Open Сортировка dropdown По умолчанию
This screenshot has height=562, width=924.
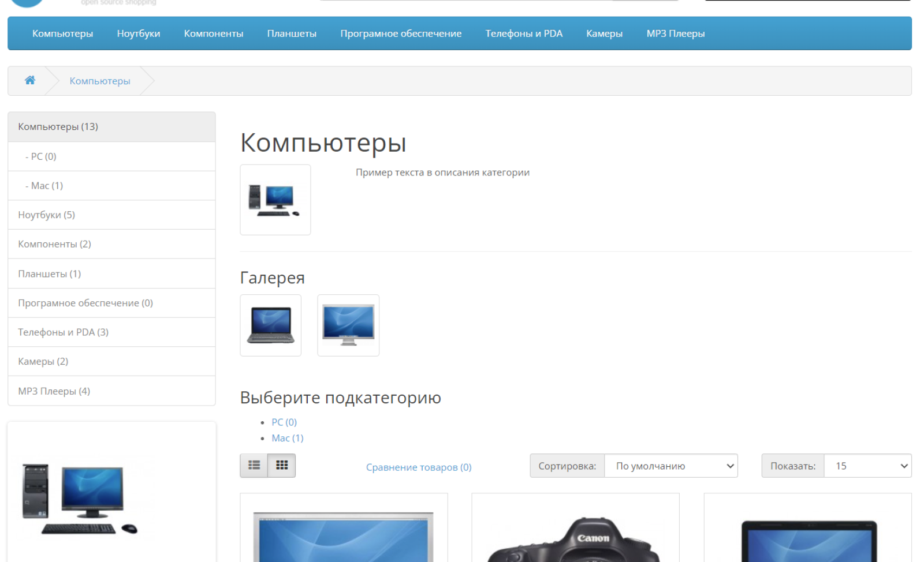pyautogui.click(x=671, y=466)
